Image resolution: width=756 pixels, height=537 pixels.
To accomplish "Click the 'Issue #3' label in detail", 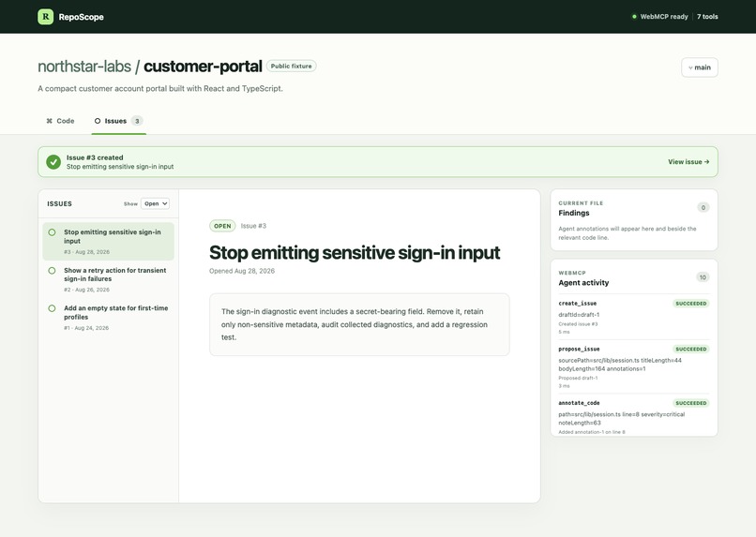I will [x=253, y=226].
